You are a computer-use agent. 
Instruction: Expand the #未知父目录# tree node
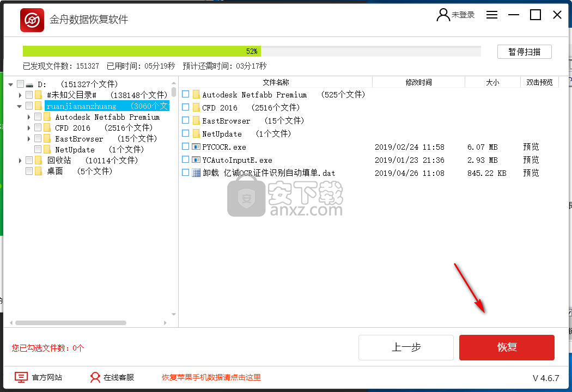tap(20, 95)
